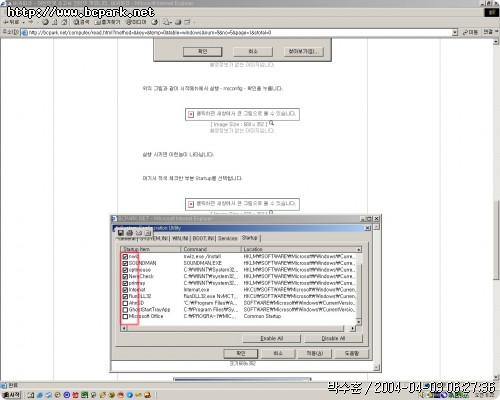Select the Startup tab
This screenshot has height=400, width=500.
(x=250, y=238)
